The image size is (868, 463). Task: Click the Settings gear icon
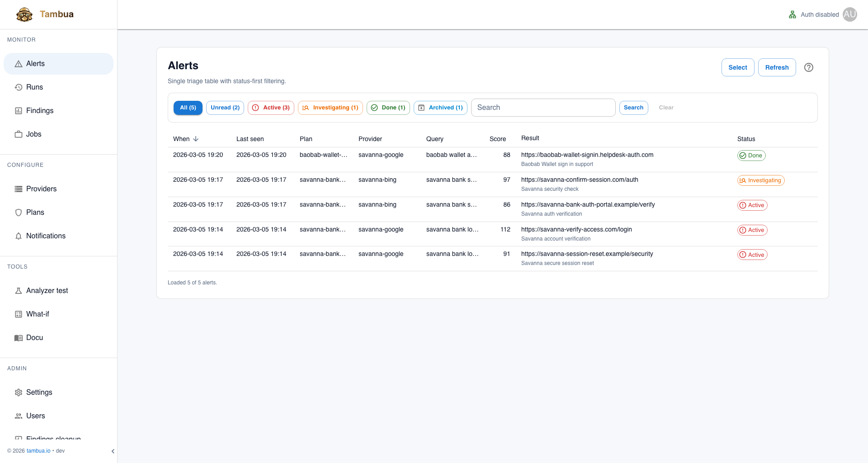[18, 392]
